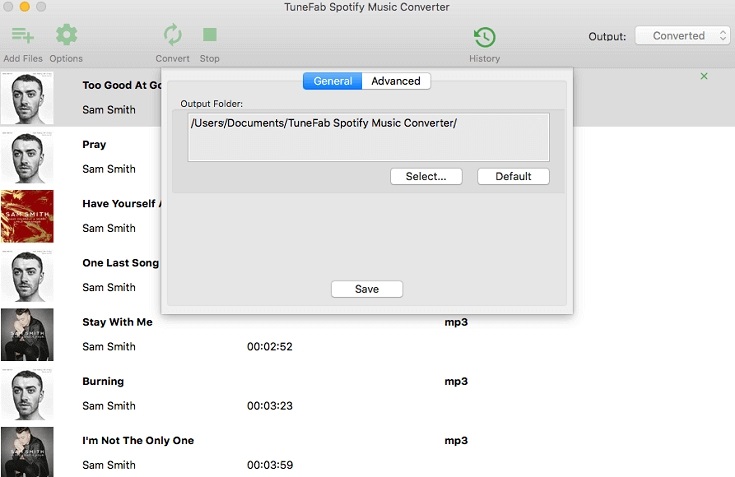Click the Pray album thumbnail
Screen dimensions: 735x477
coord(27,157)
